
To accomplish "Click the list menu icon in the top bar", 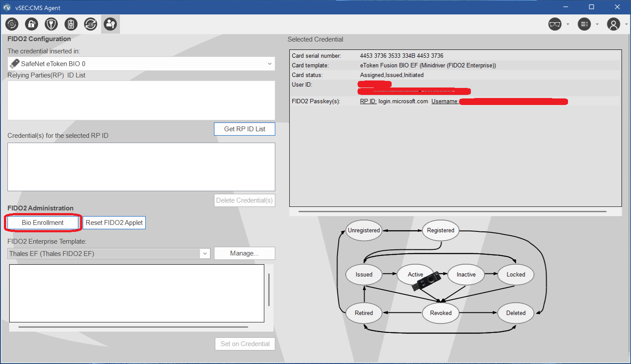I will (x=584, y=24).
